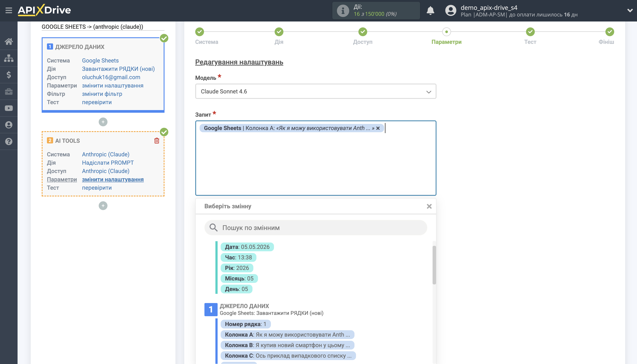Open Anthropic (Claude) access link in AI Tools
Screen dimensions: 637x364
106,171
